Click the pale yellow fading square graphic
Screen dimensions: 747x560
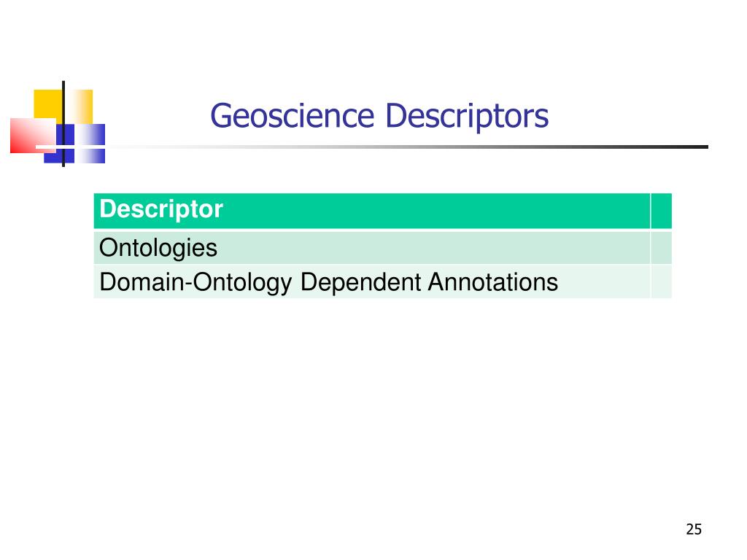point(79,106)
